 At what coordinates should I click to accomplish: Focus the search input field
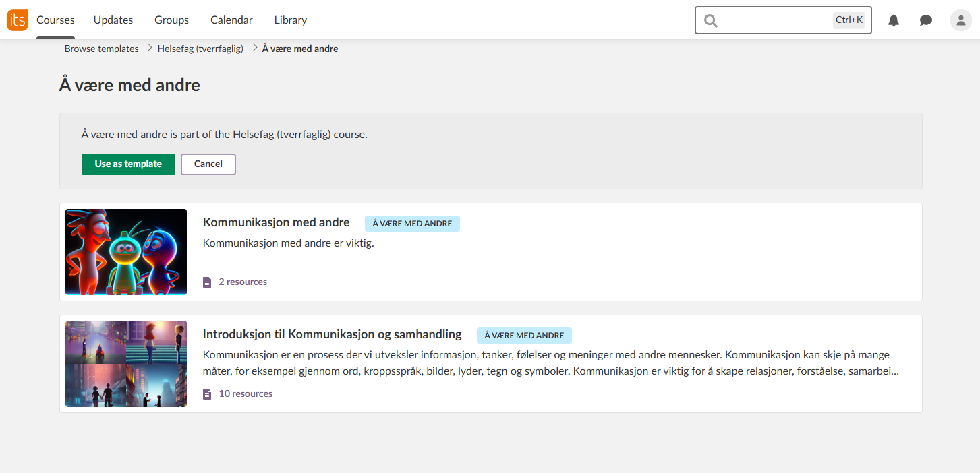(x=783, y=20)
